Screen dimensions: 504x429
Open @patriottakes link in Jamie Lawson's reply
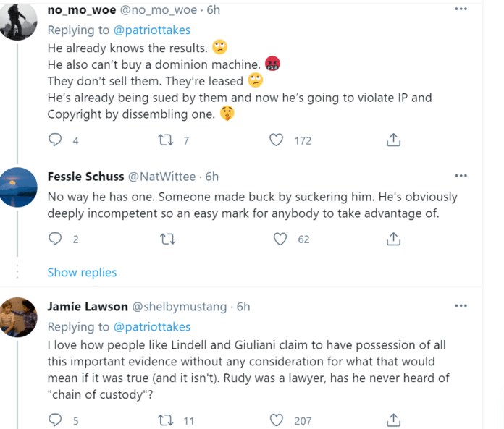coord(152,327)
